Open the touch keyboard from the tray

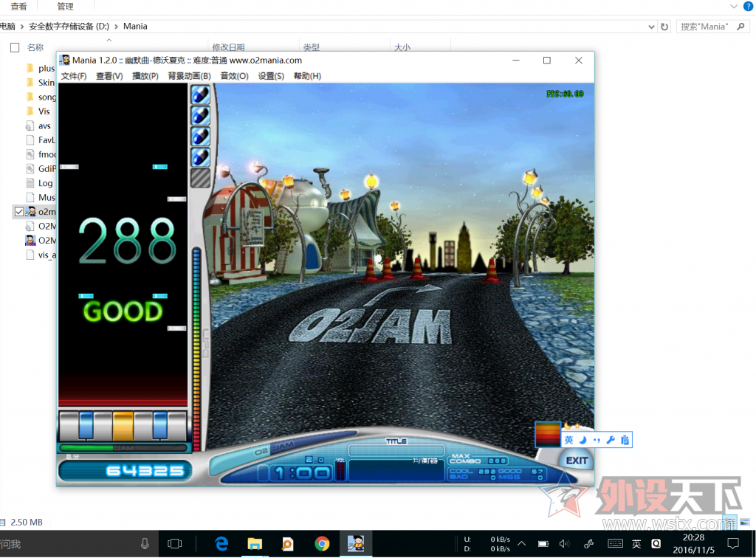tap(615, 543)
